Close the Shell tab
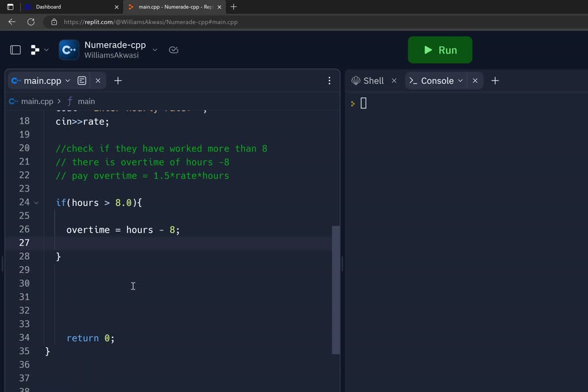588x392 pixels. click(x=394, y=81)
